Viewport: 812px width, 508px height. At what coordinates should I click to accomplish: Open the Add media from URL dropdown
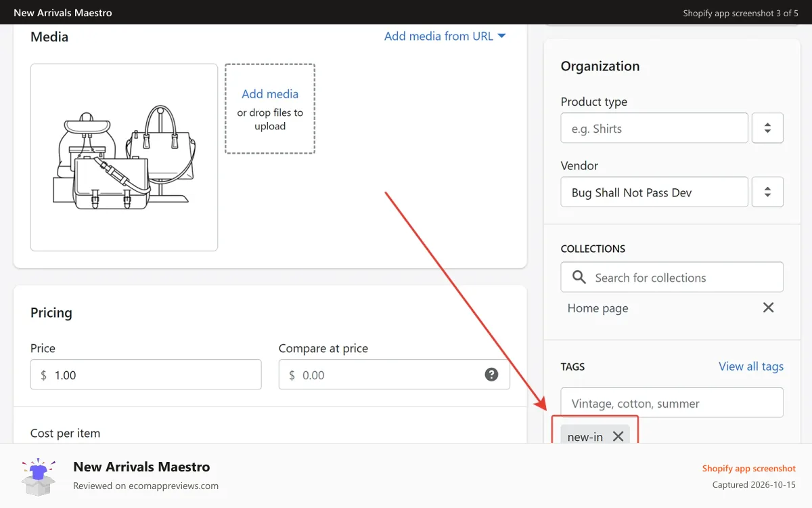[x=445, y=37]
